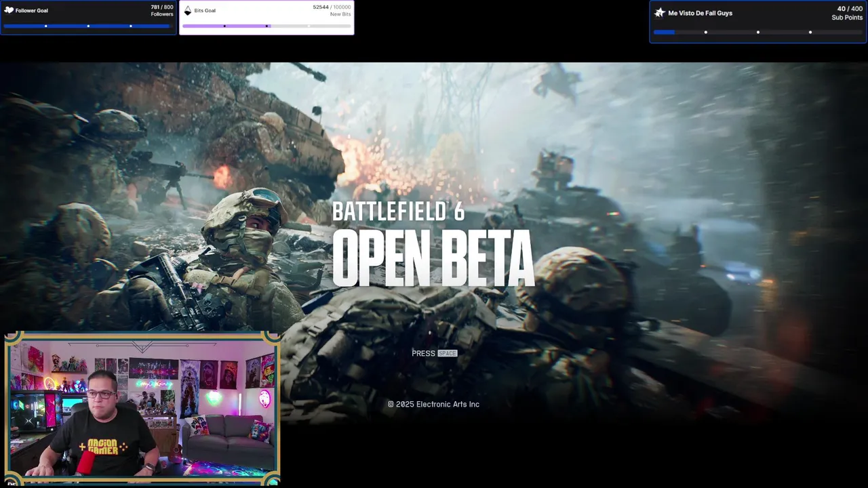Click the "40 / 400" sub points count
The image size is (868, 488).
coord(850,9)
